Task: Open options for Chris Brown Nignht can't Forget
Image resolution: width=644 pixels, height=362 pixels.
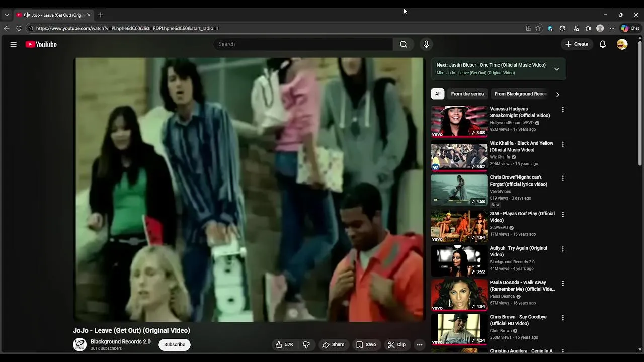Action: pyautogui.click(x=563, y=178)
